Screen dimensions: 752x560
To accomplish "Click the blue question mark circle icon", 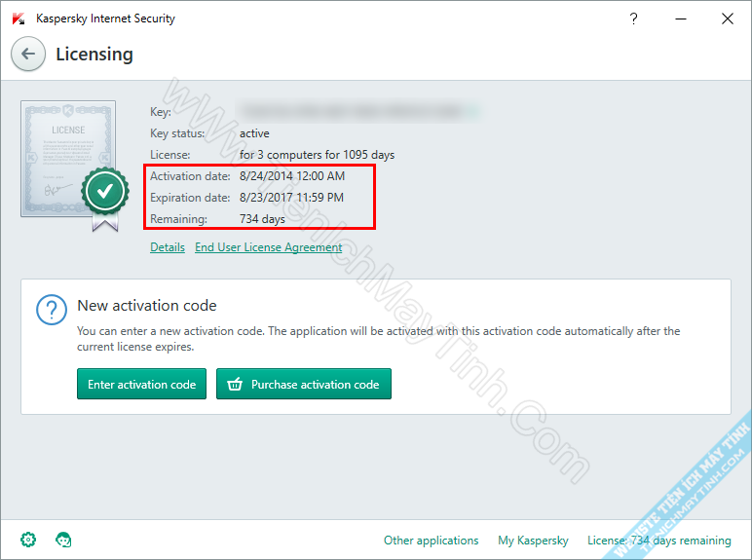I will point(52,310).
